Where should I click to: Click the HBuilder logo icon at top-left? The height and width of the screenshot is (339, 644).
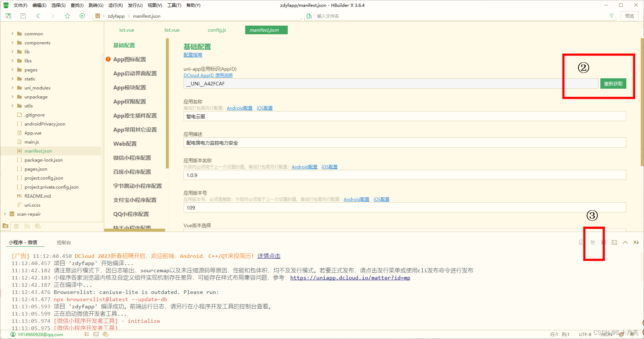pyautogui.click(x=6, y=5)
